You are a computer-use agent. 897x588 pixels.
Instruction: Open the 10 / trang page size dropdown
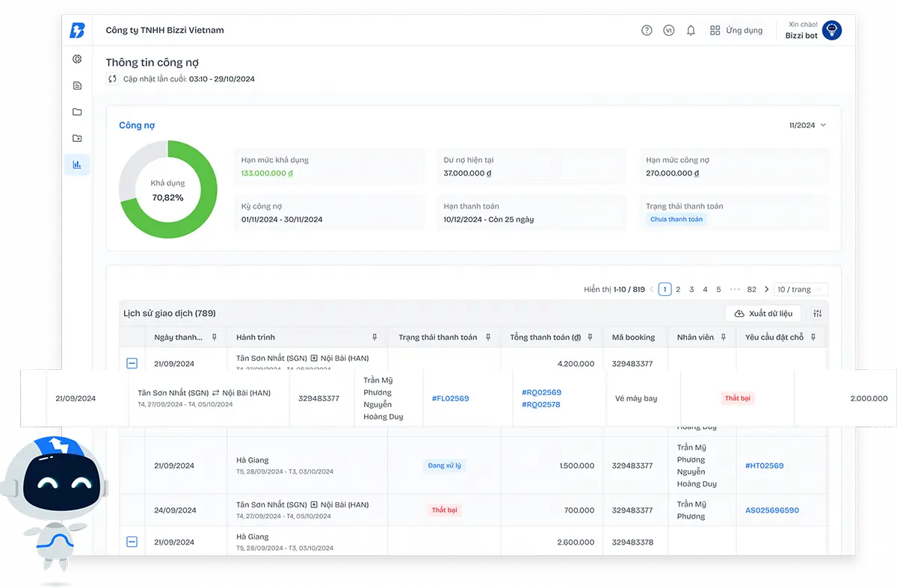[801, 289]
